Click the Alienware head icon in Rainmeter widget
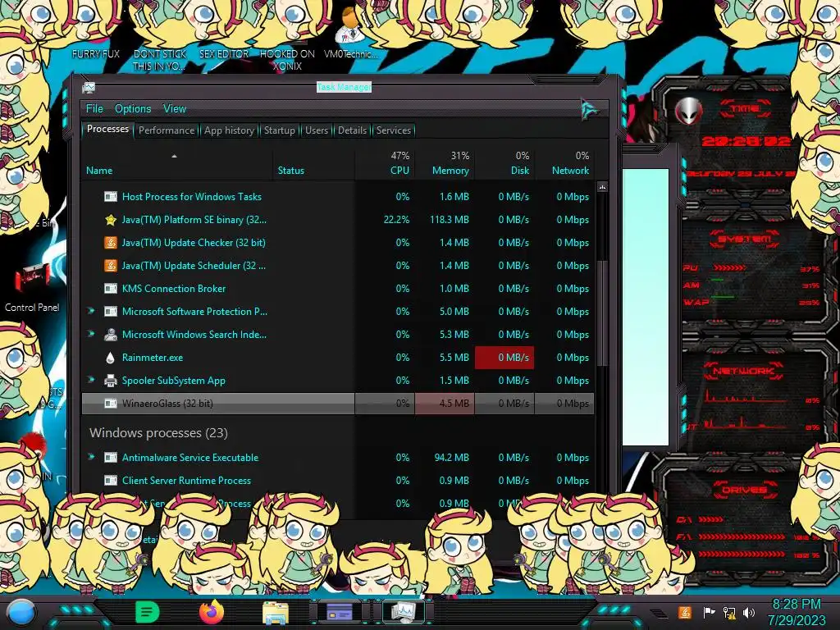The height and width of the screenshot is (630, 840). click(x=689, y=112)
